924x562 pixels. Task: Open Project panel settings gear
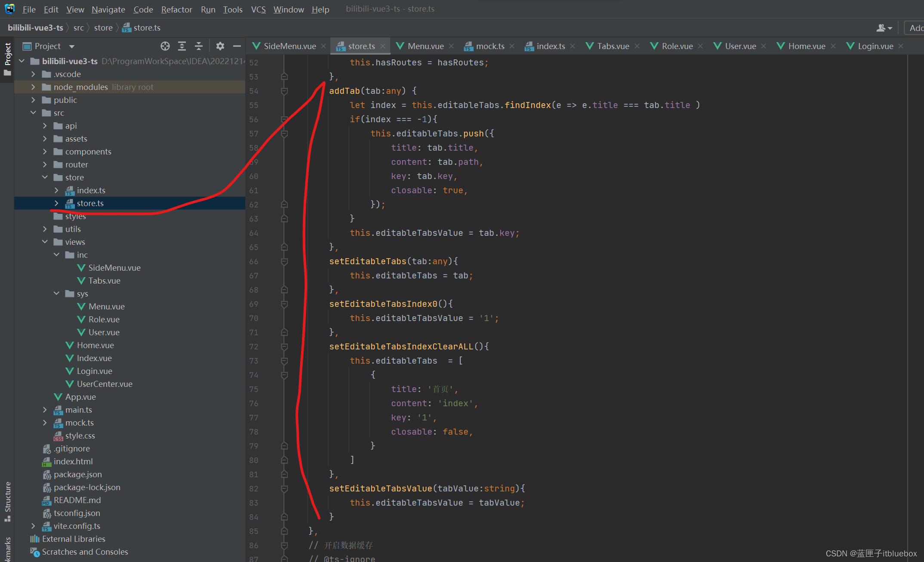(220, 46)
